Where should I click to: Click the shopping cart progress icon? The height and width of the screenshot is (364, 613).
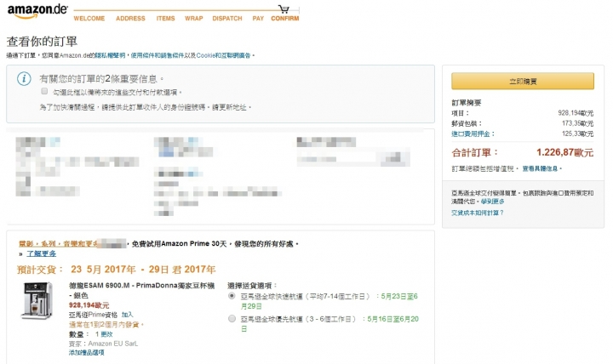pos(284,9)
